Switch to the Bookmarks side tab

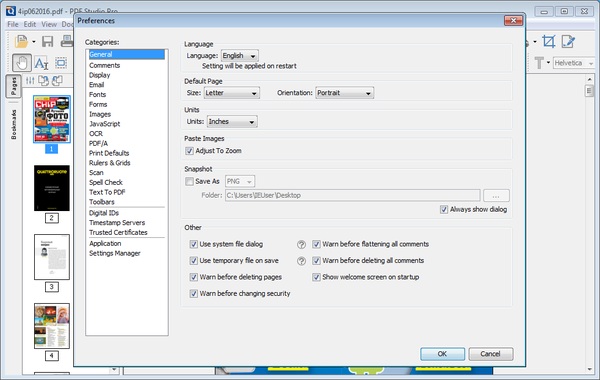click(x=14, y=124)
